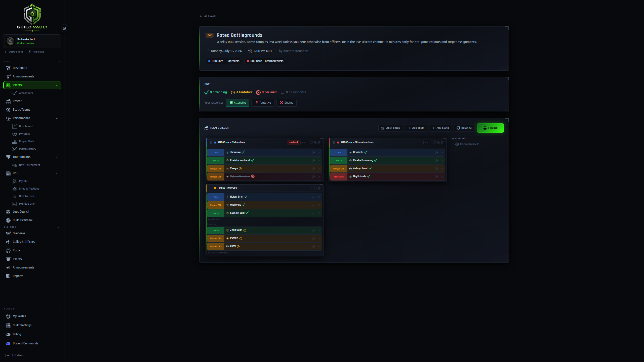Remove Pyraxis reserve slot with X
644x362 pixels.
pos(319,239)
